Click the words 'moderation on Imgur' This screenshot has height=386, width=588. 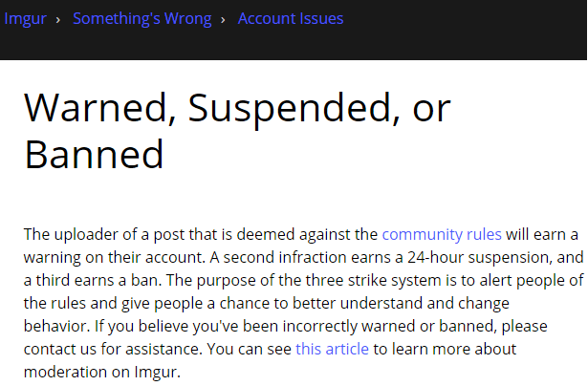[100, 372]
